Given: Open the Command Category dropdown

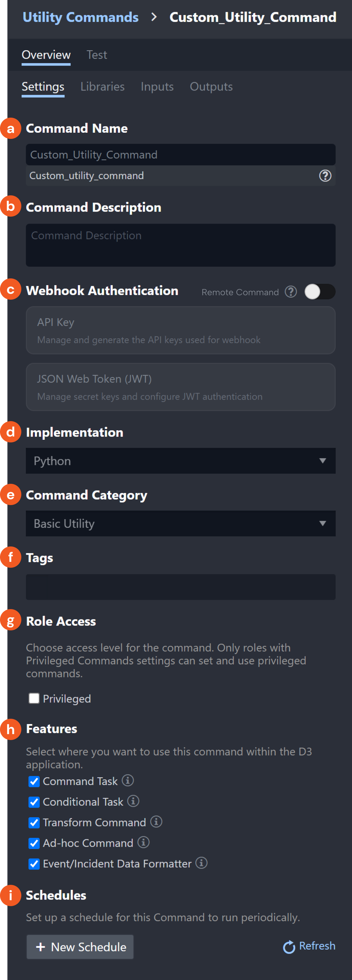Looking at the screenshot, I should tap(180, 523).
